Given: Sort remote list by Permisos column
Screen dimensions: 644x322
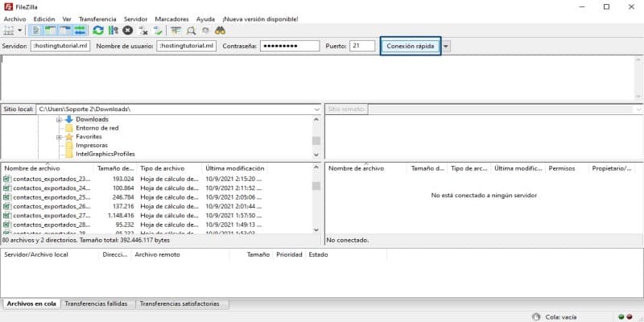Looking at the screenshot, I should (567, 168).
